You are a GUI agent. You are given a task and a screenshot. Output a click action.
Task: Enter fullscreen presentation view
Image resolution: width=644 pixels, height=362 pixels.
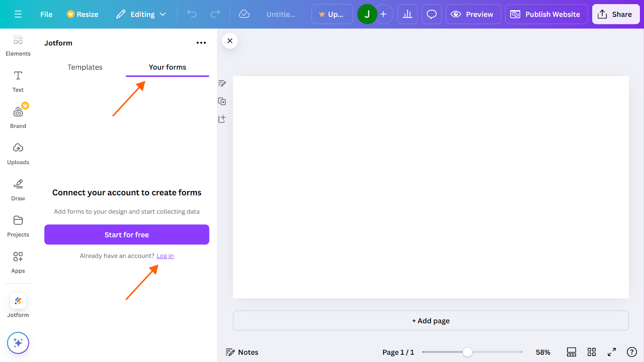click(x=611, y=352)
